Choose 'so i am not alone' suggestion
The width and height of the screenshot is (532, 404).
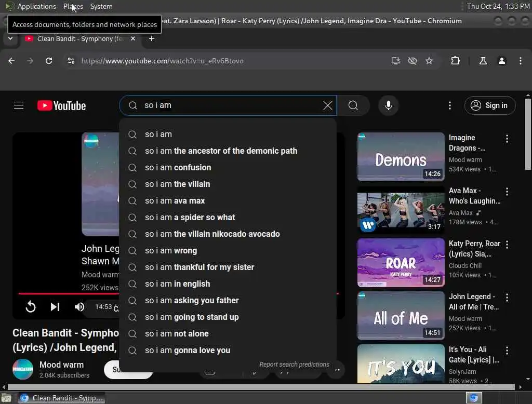point(228,334)
